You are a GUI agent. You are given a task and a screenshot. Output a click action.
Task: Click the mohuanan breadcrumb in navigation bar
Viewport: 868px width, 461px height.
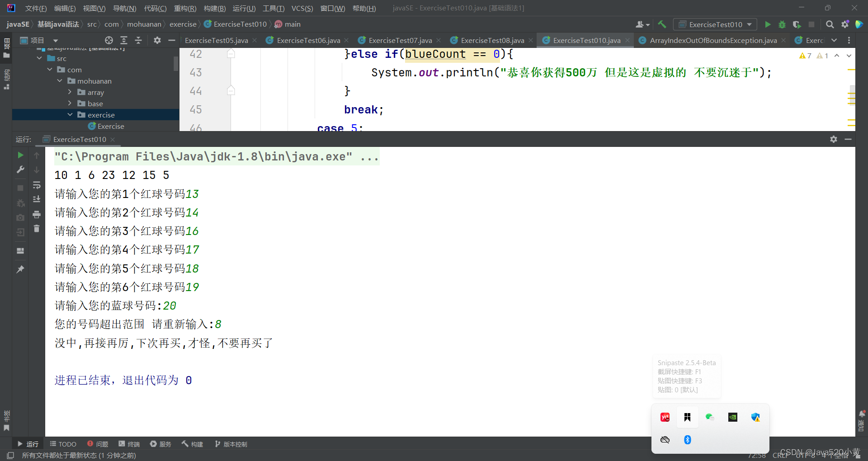[144, 24]
